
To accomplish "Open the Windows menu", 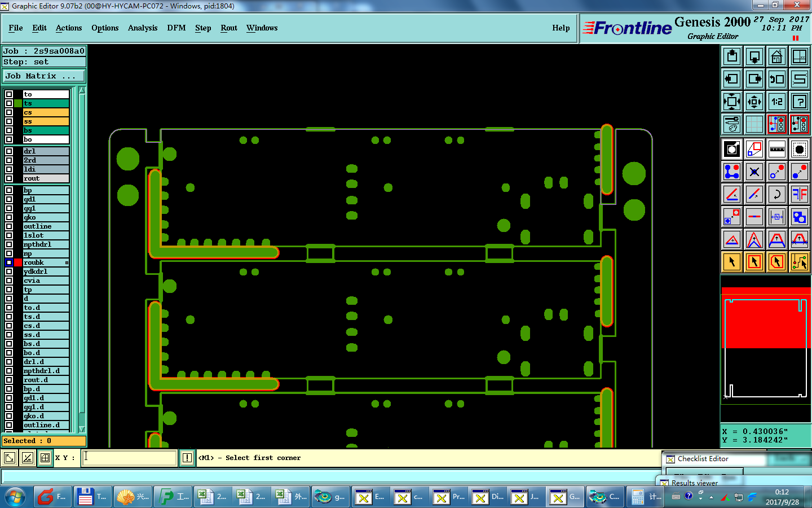I will 262,28.
